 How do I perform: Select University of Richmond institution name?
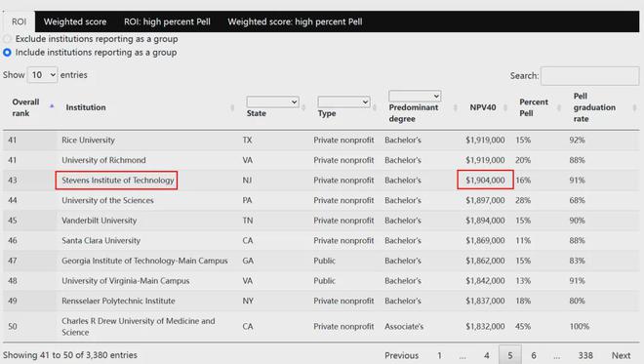click(103, 160)
